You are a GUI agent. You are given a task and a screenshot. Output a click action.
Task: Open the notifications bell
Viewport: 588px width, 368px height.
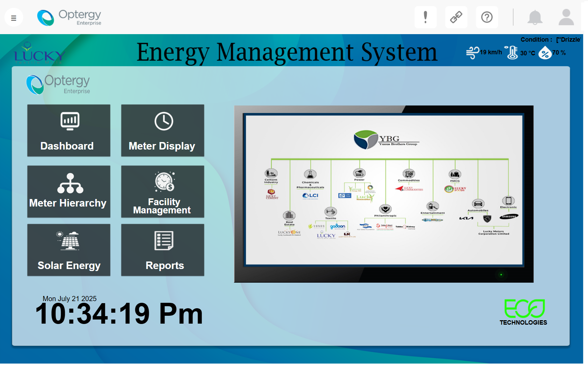click(x=535, y=17)
